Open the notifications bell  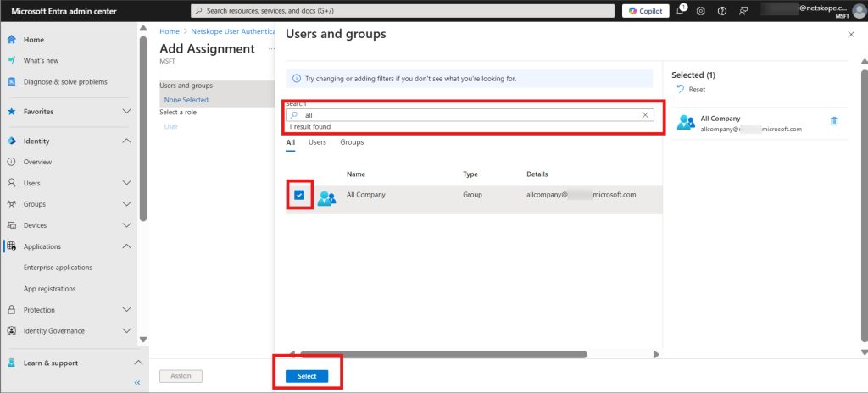681,11
